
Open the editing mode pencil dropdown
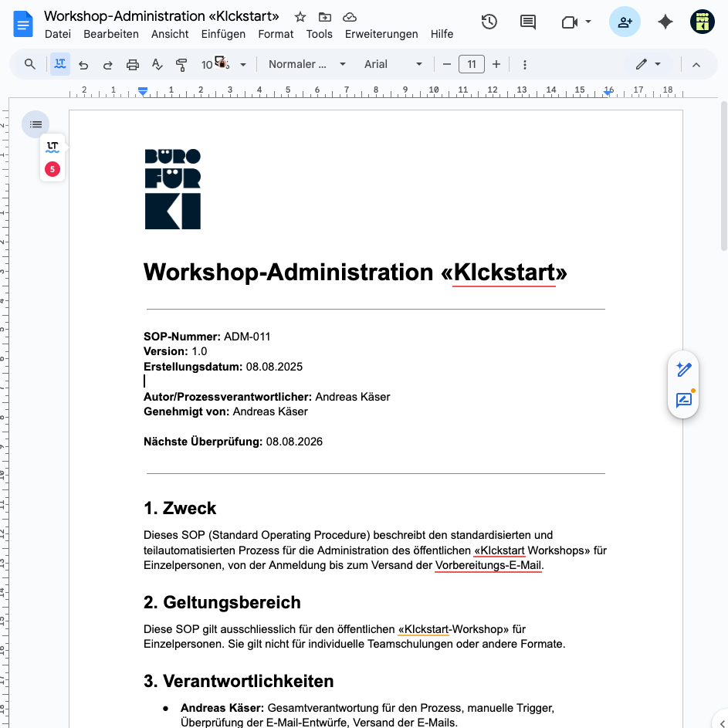[x=649, y=64]
